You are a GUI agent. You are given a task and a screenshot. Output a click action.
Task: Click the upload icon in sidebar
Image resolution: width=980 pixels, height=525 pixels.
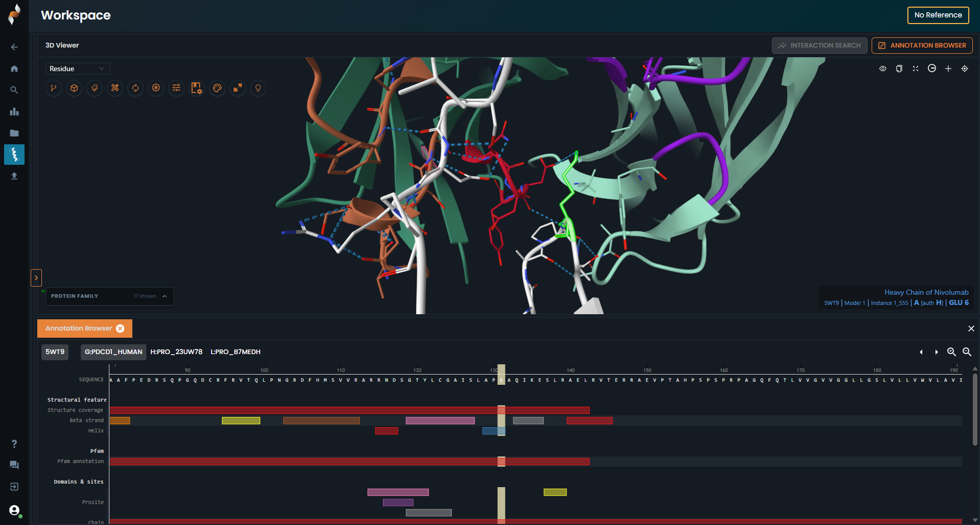(14, 176)
